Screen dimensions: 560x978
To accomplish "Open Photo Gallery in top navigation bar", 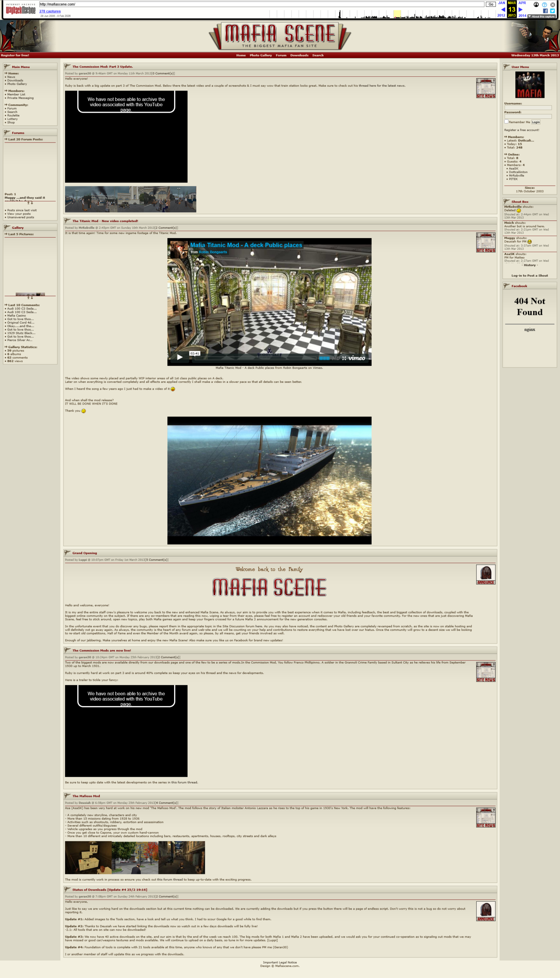I will 261,55.
